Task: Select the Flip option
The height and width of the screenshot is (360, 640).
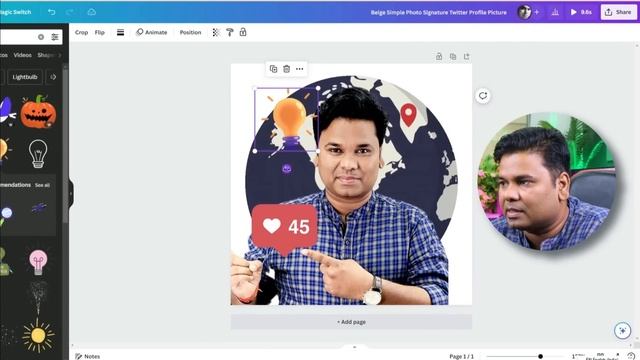Action: click(x=100, y=32)
